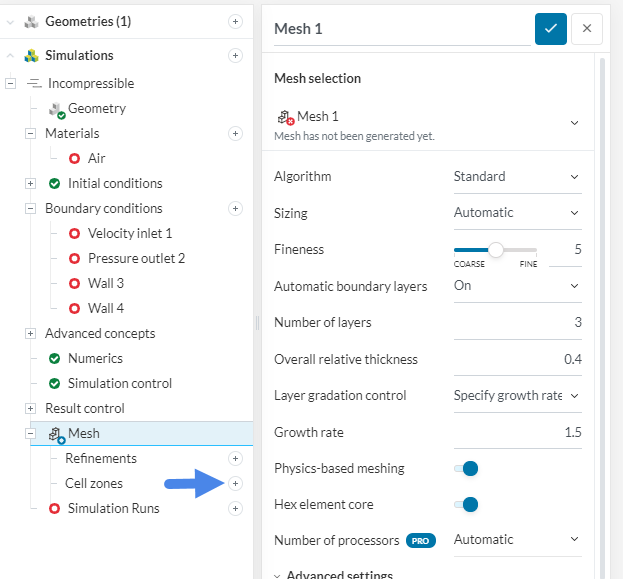The height and width of the screenshot is (579, 623).
Task: Click the Fineness slider handle
Action: coord(496,250)
